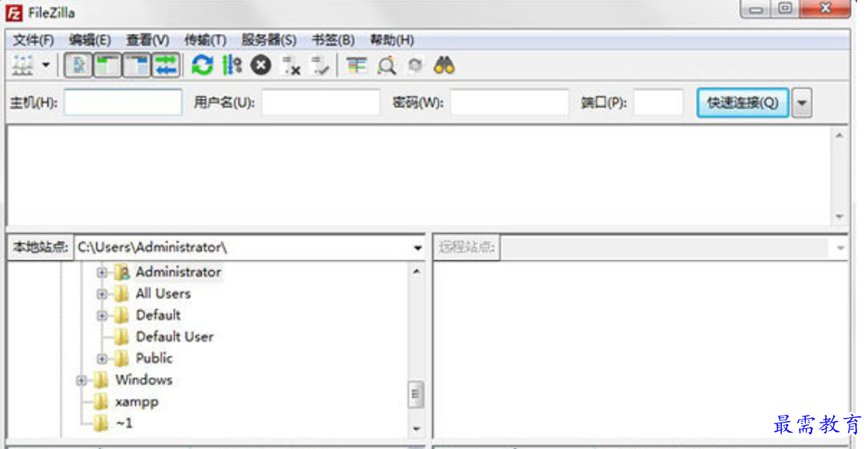Click the 用户名(U) username field
Screen dimensions: 868x449
point(321,103)
